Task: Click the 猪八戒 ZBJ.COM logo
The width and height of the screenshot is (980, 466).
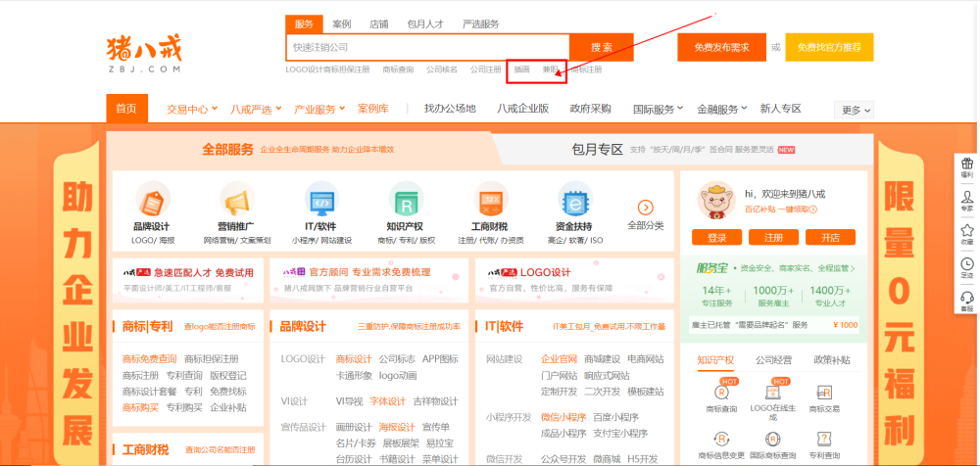Action: click(144, 54)
